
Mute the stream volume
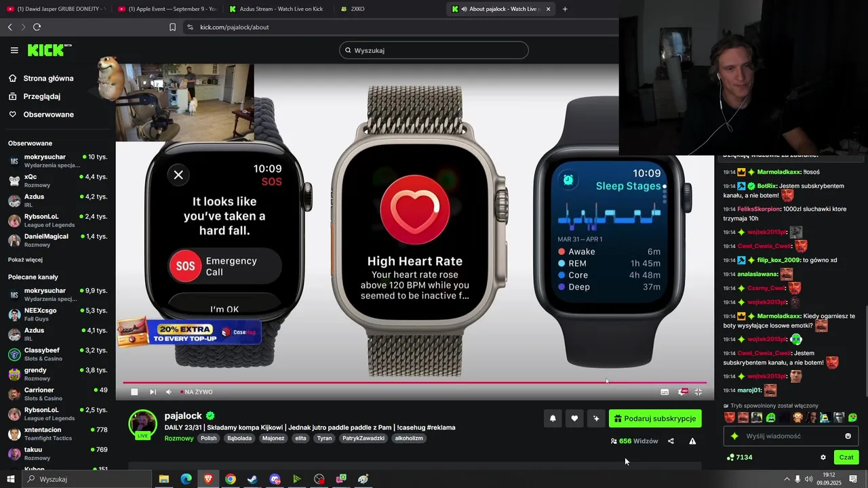tap(169, 392)
